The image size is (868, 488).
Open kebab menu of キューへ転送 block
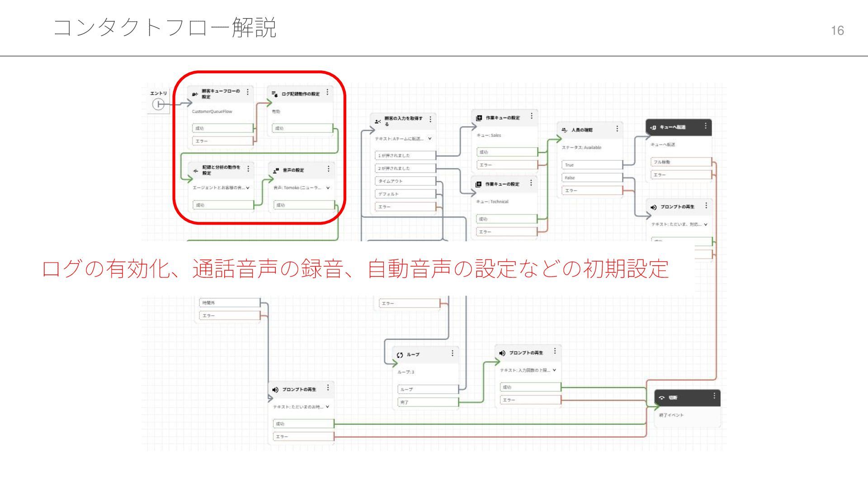point(705,126)
